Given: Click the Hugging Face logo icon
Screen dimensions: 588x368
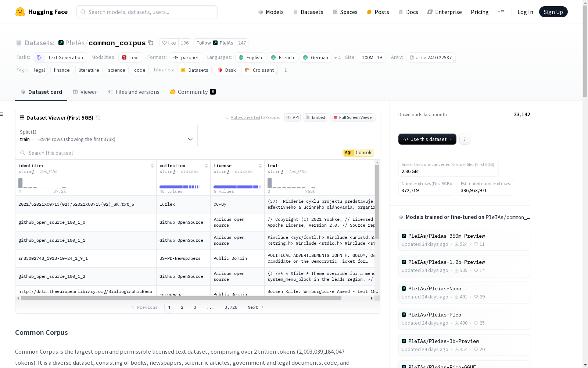Looking at the screenshot, I should (20, 12).
